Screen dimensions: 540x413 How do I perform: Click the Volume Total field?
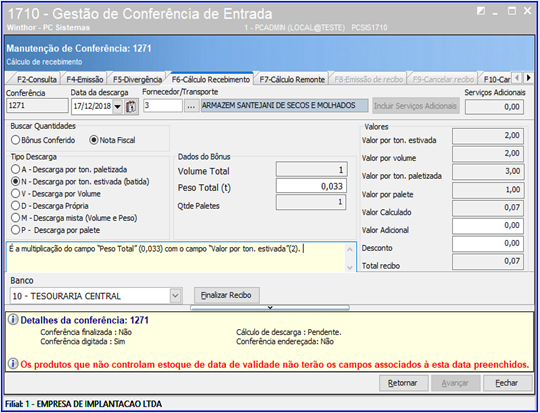pyautogui.click(x=311, y=170)
